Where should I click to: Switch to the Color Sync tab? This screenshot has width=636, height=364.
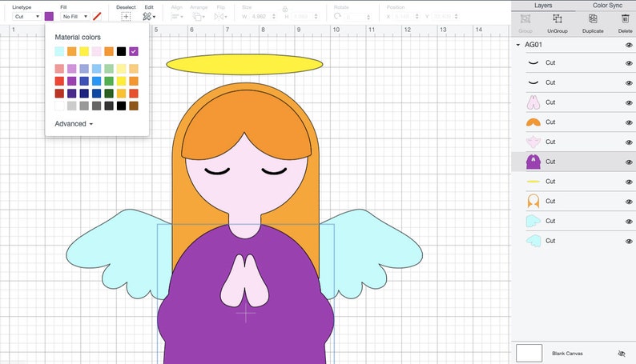pyautogui.click(x=607, y=6)
